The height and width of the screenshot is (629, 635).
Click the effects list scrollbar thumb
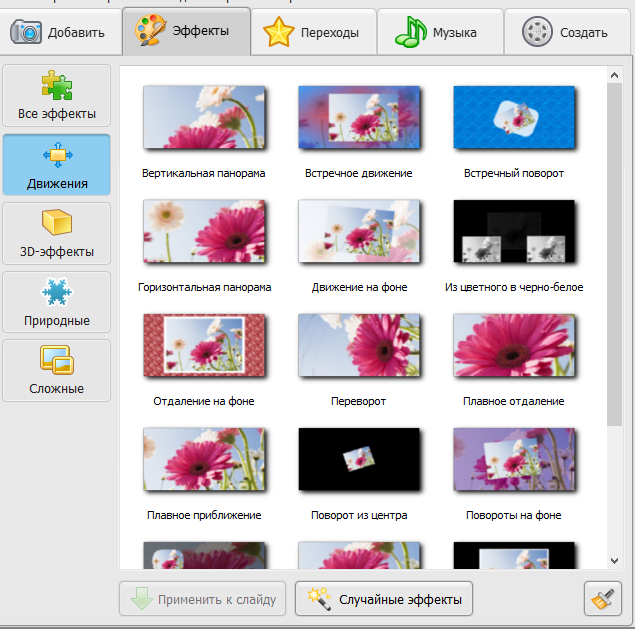coord(614,254)
